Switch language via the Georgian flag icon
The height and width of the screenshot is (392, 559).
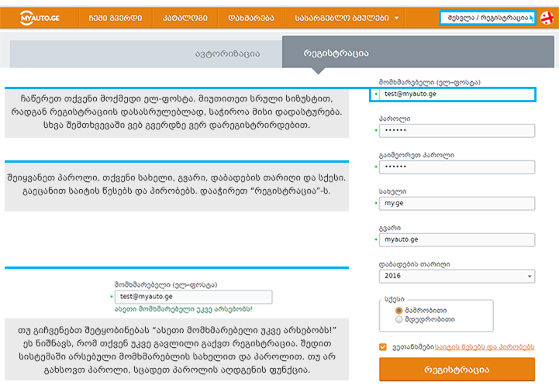[x=547, y=18]
